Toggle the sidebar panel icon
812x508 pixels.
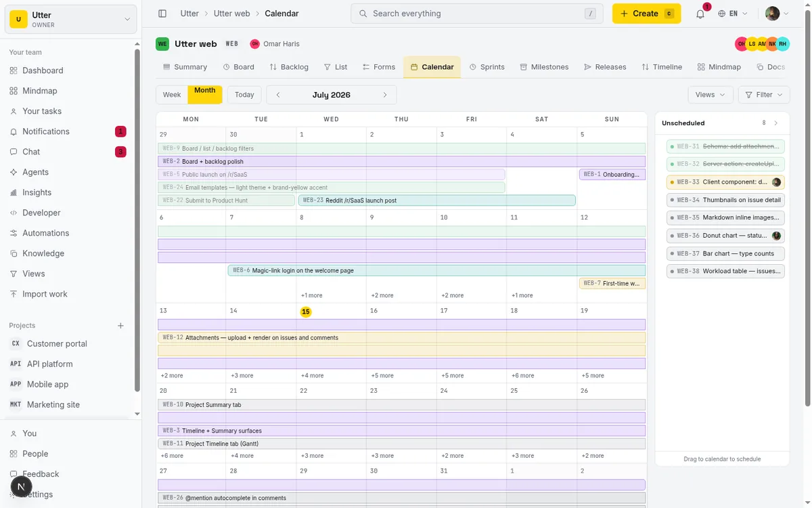coord(162,14)
